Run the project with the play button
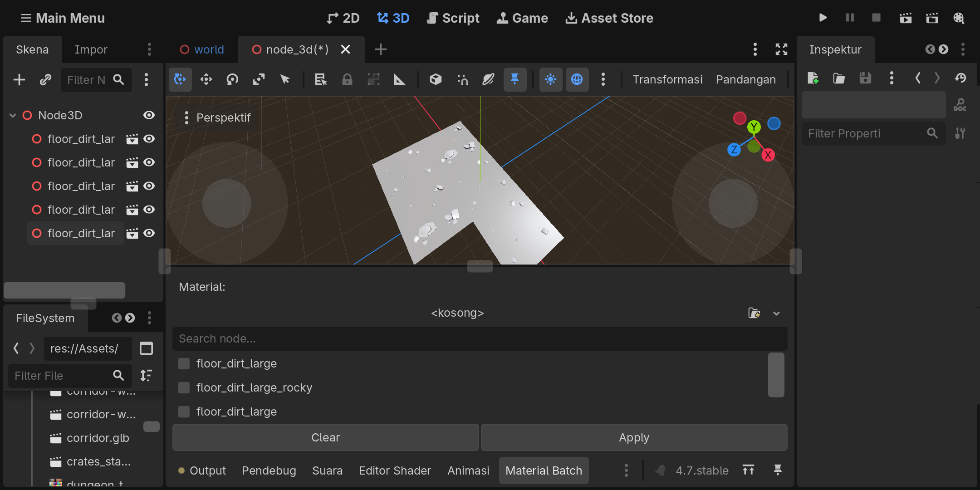 coord(823,18)
